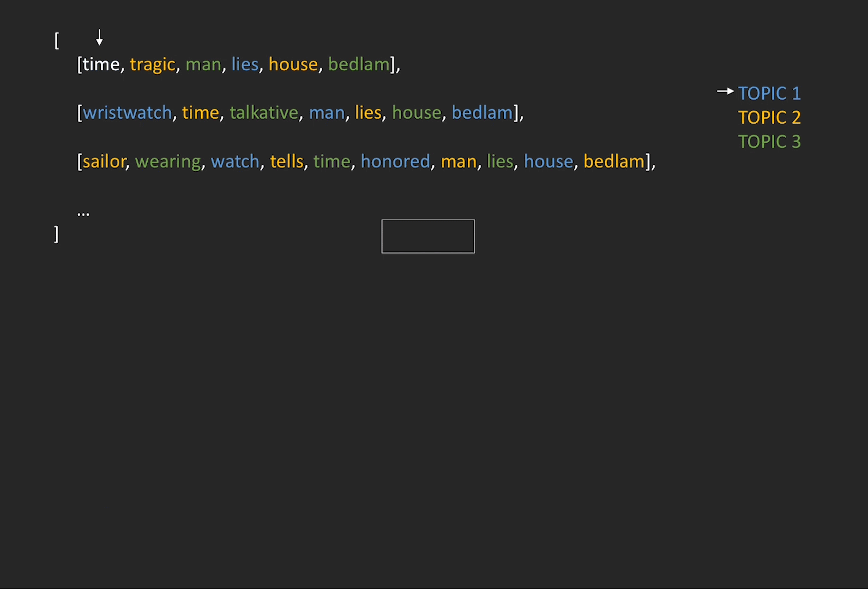Select the orange word "tragic"

152,64
